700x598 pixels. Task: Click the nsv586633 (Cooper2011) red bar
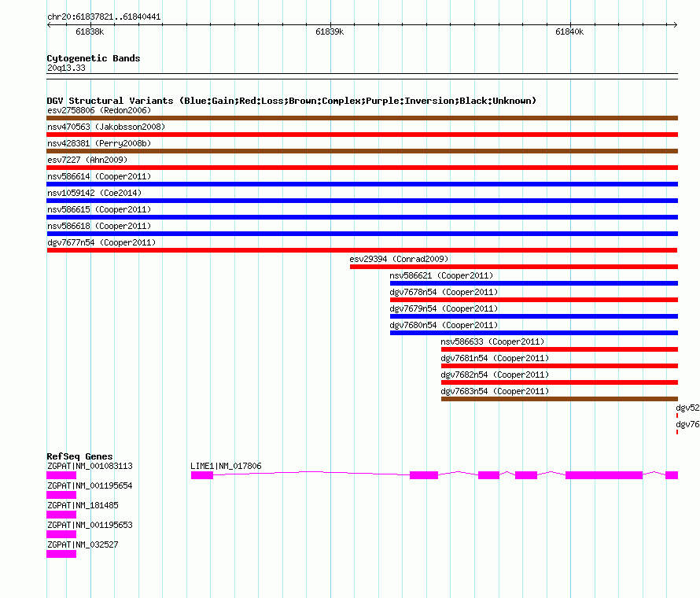tap(559, 349)
